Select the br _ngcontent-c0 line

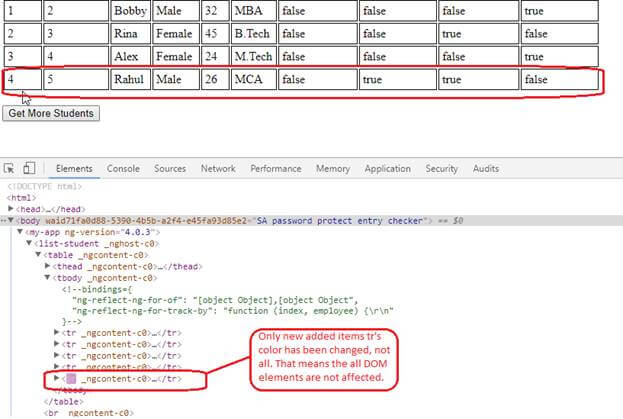pos(89,413)
